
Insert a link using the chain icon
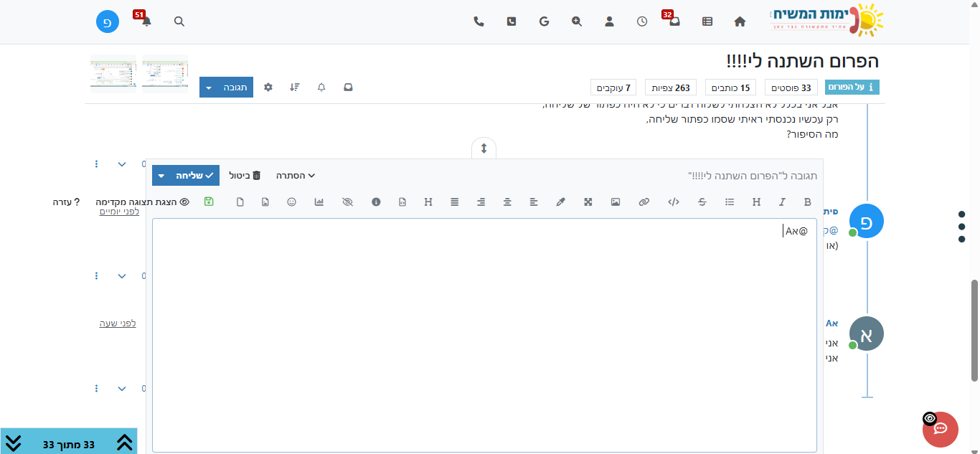point(644,202)
